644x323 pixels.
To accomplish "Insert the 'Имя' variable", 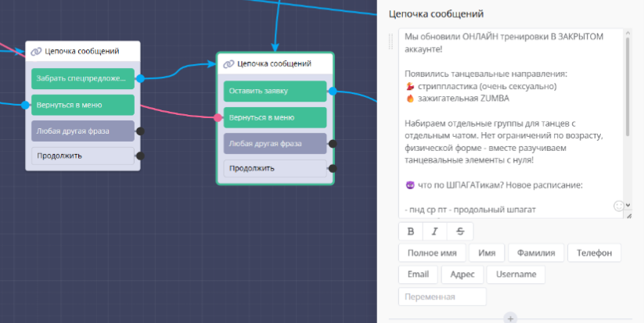I will [x=487, y=253].
